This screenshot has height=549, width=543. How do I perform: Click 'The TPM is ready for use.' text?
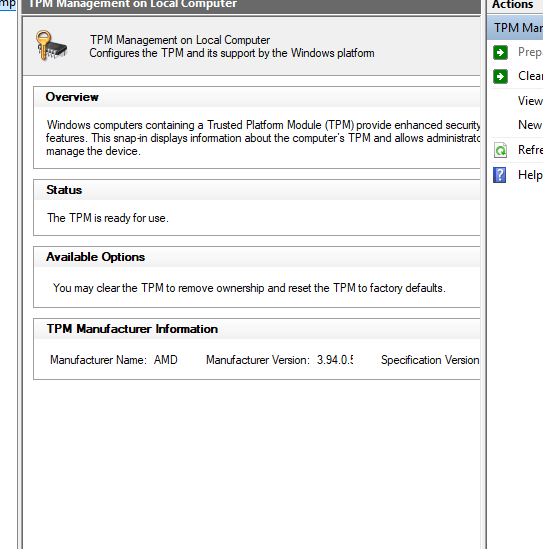[x=108, y=218]
